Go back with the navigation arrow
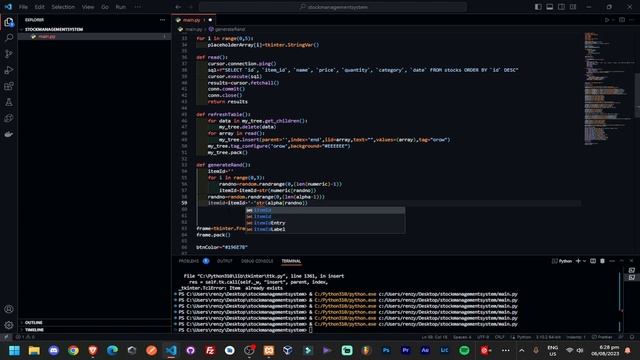640x360 pixels. click(x=178, y=7)
